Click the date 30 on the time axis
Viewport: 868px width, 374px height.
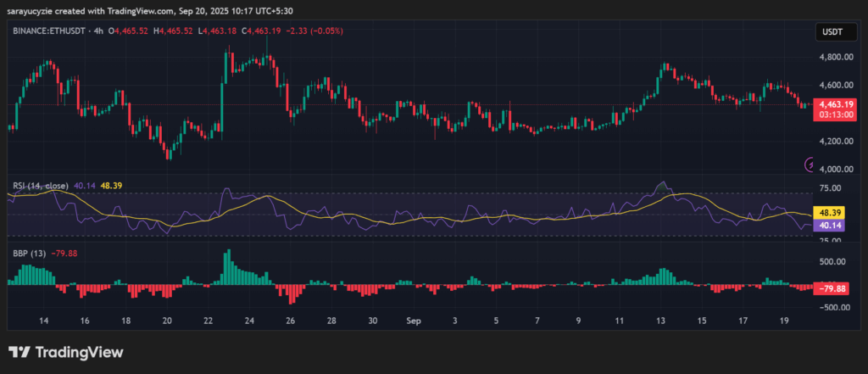click(373, 321)
